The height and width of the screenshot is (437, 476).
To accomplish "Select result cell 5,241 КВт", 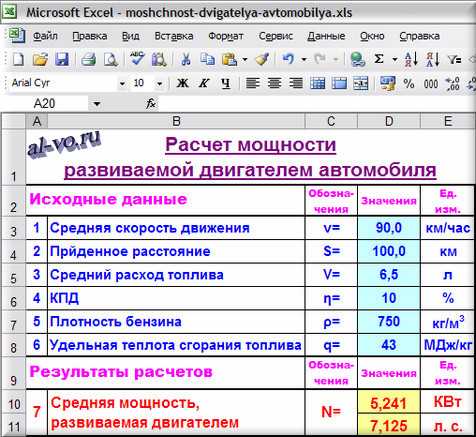I will point(389,403).
